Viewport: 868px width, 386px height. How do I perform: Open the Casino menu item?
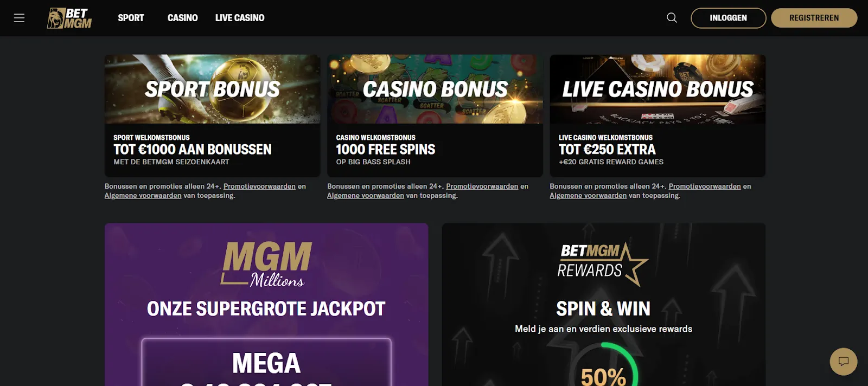182,18
